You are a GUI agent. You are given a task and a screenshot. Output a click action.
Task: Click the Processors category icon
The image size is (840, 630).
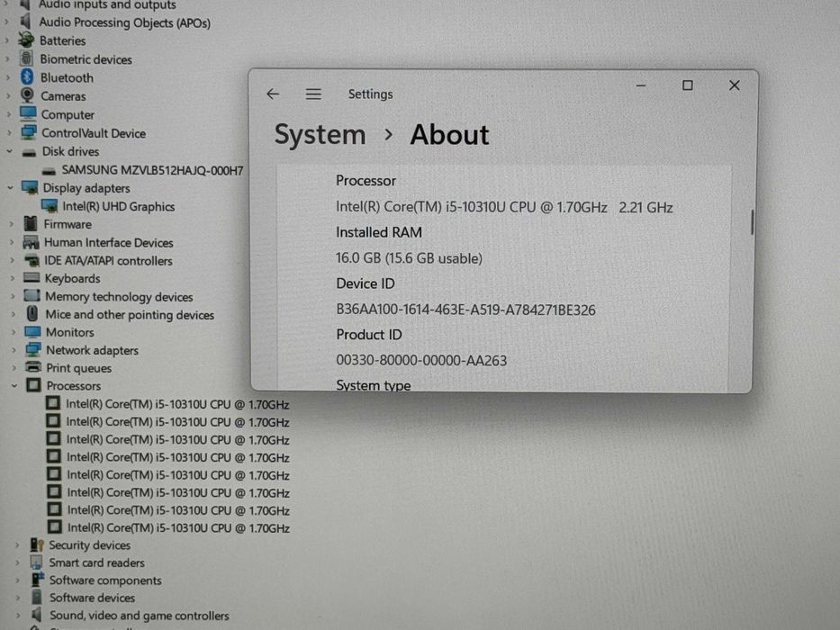click(33, 384)
